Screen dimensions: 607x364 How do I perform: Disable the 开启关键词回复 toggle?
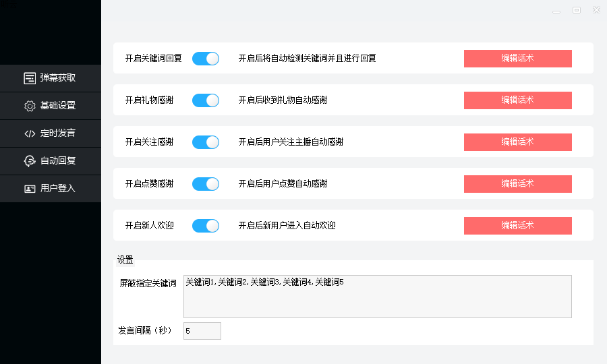(x=206, y=59)
